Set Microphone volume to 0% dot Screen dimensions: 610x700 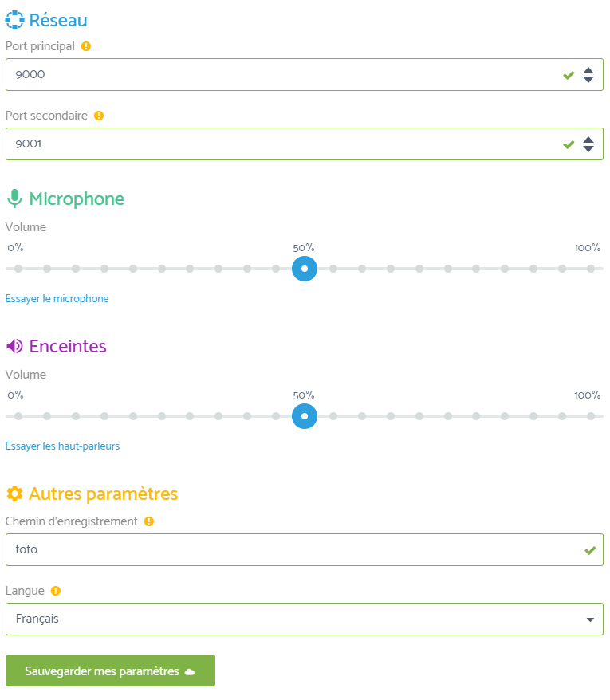18,269
